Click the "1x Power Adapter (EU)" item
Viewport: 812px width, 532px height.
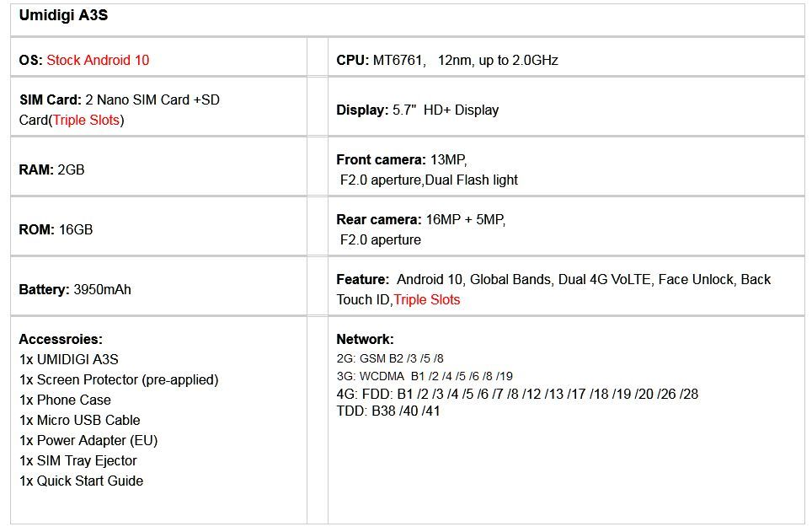tap(88, 440)
